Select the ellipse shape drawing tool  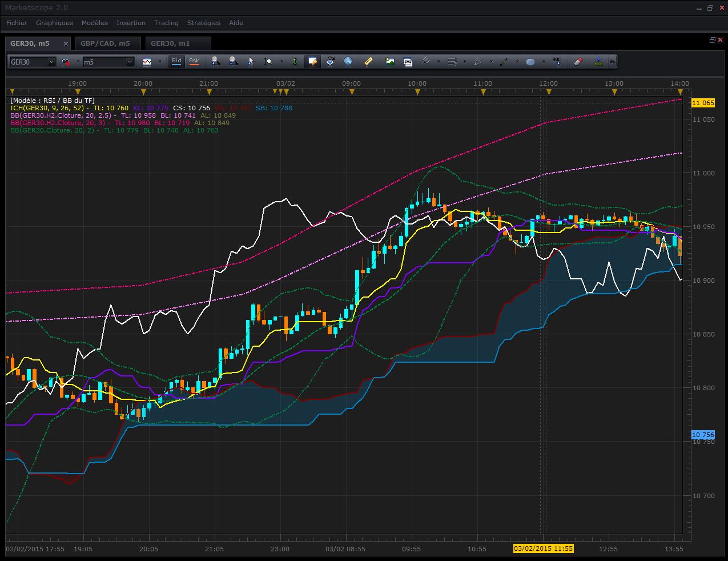coord(530,61)
